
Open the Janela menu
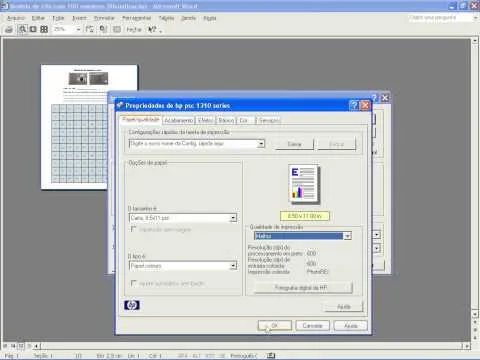(x=188, y=18)
